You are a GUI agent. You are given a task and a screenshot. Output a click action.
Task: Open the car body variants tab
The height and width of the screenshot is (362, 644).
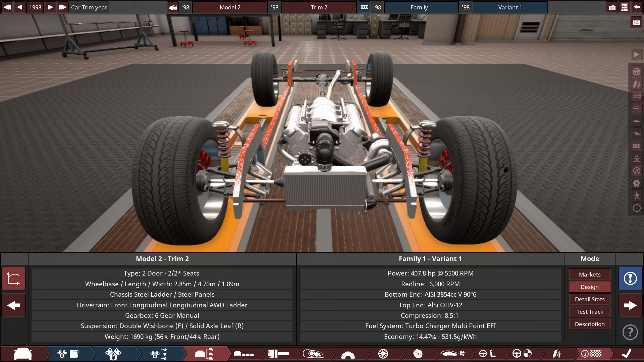tap(244, 354)
